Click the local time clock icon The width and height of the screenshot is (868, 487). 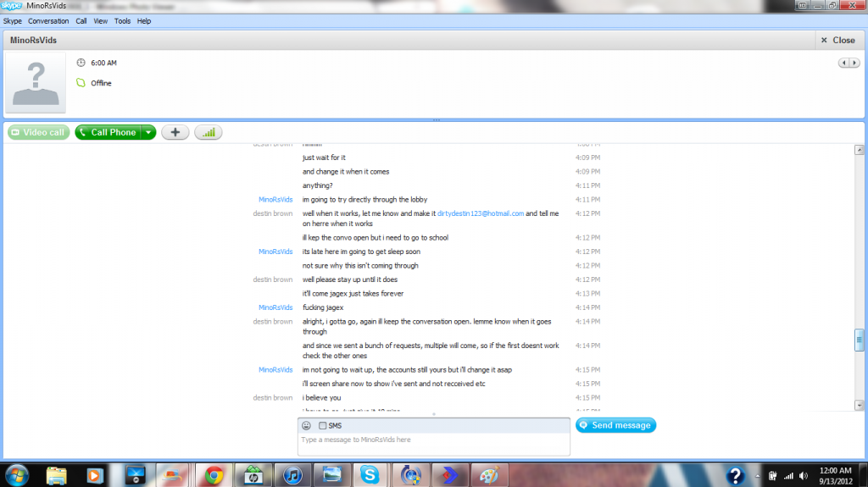(x=81, y=63)
